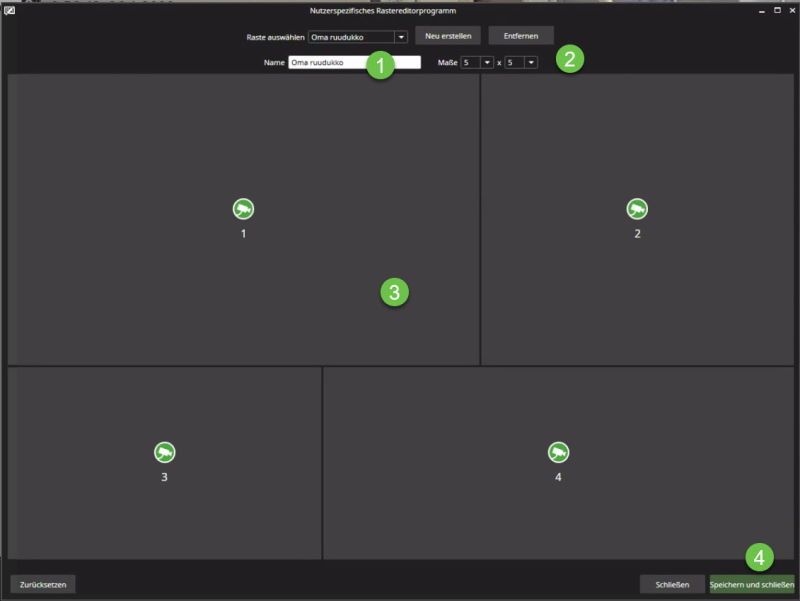This screenshot has height=601, width=800.
Task: Expand the first Maße size dropdown
Action: (x=478, y=62)
